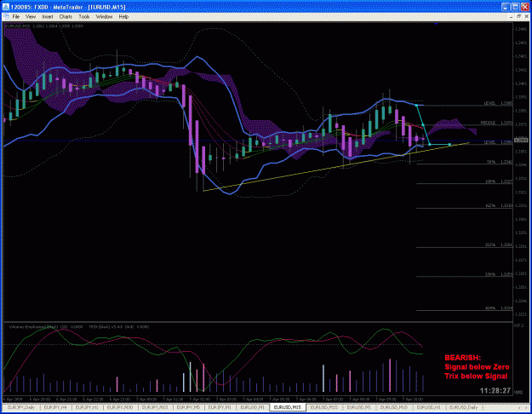Switch to the EURJPY,H4 chart tab
Image resolution: width=532 pixels, height=414 pixels.
pos(55,407)
